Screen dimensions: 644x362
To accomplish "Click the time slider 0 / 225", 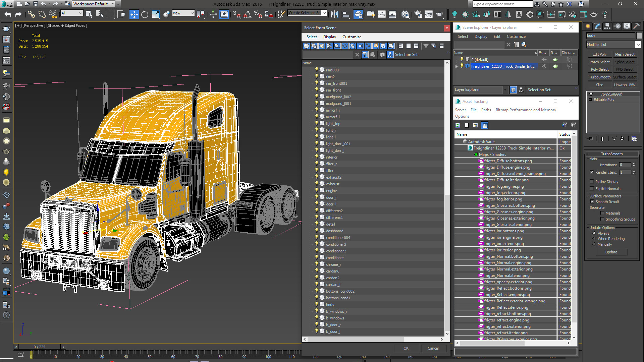I will [40, 347].
